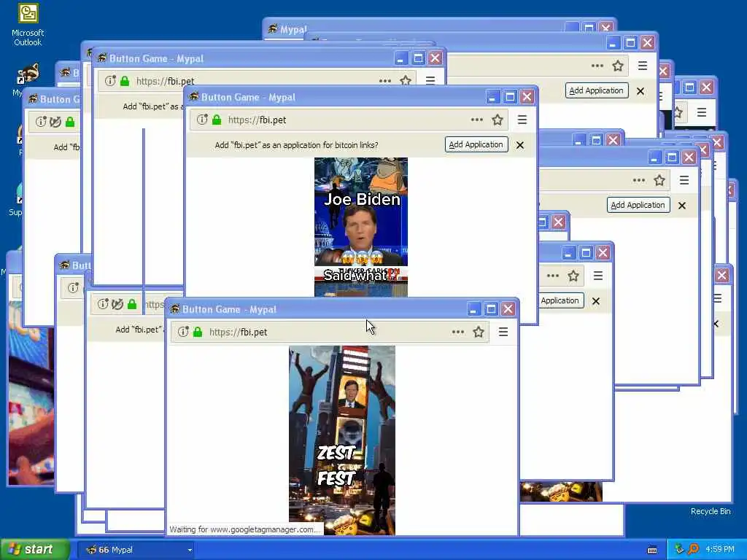
Task: Dismiss the bitcoin links notification in Joe Biden window
Action: point(520,145)
